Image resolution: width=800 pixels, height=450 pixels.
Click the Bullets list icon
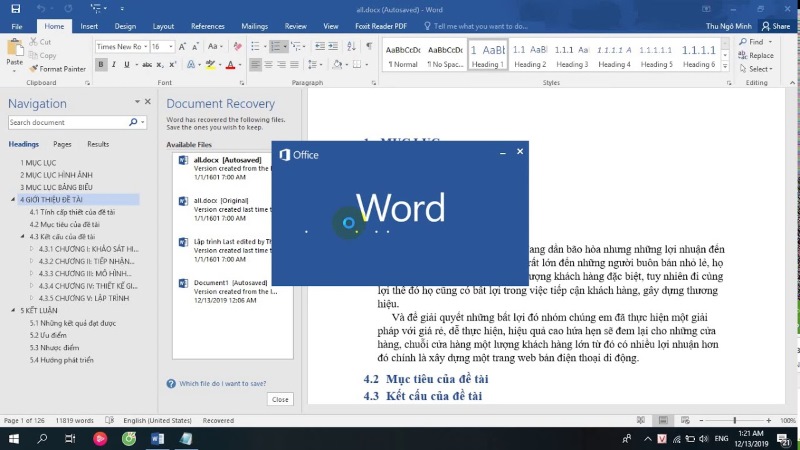click(255, 46)
